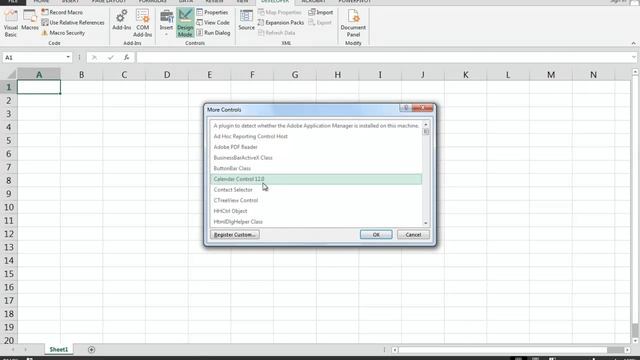Click the controls list scrollbar thumb
Image resolution: width=640 pixels, height=360 pixels.
[x=426, y=131]
